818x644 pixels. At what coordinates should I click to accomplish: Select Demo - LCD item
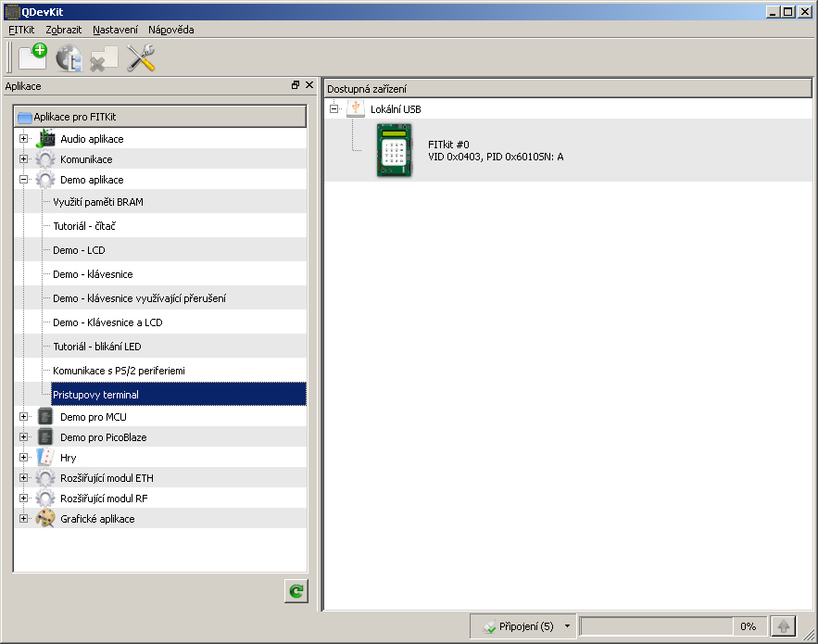point(80,250)
